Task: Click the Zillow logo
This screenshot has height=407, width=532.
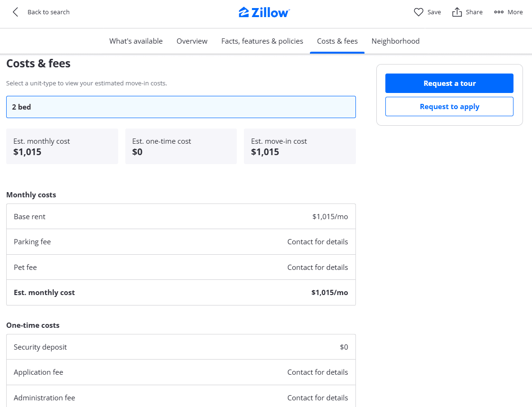Action: point(264,12)
